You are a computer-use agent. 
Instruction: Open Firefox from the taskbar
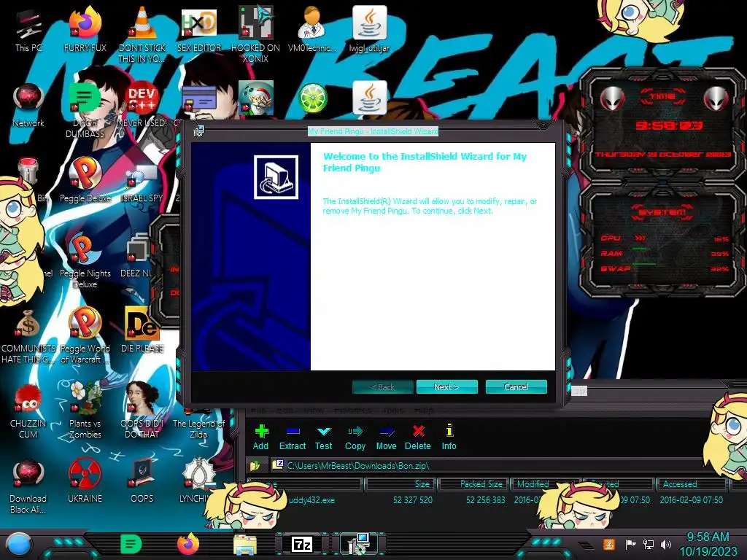[x=188, y=544]
